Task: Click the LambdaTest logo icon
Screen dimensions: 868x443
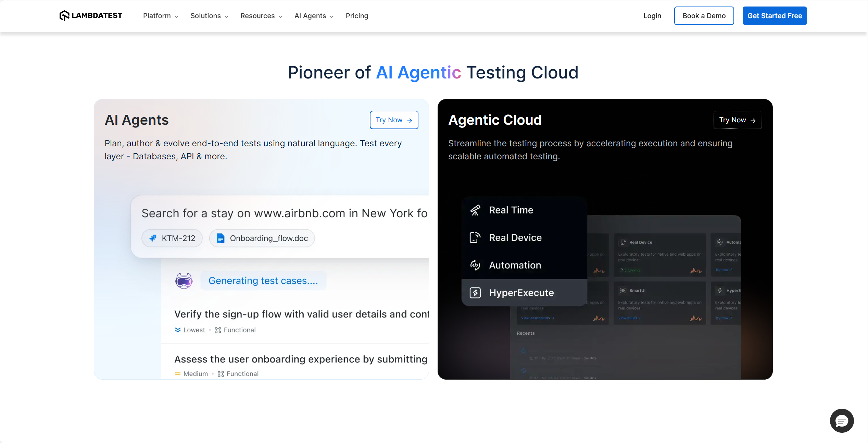Action: [x=64, y=16]
